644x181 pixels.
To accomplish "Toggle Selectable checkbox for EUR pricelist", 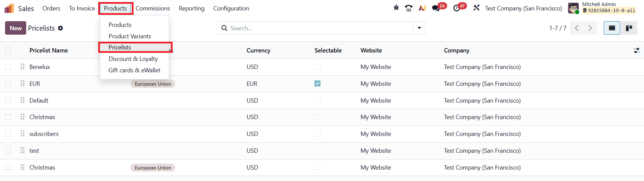I will coord(317,83).
